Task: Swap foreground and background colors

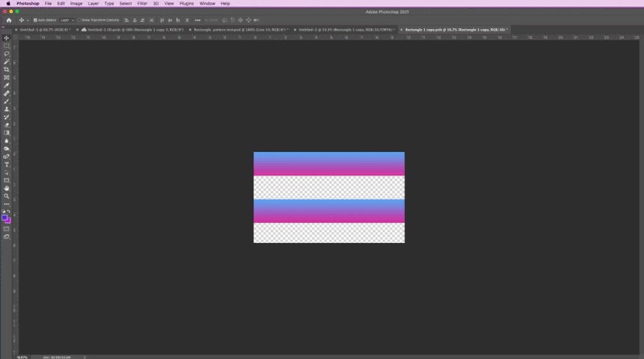Action: 9,211
